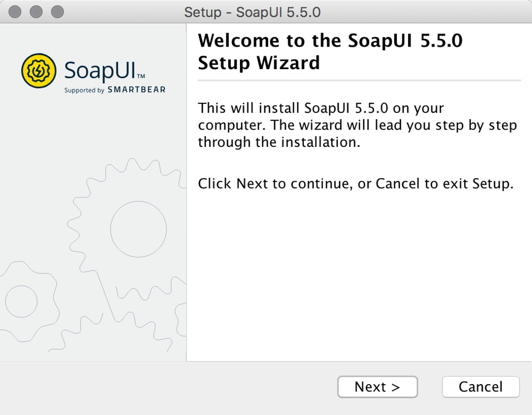Cancel the SoapUI setup
532x415 pixels.
click(480, 387)
